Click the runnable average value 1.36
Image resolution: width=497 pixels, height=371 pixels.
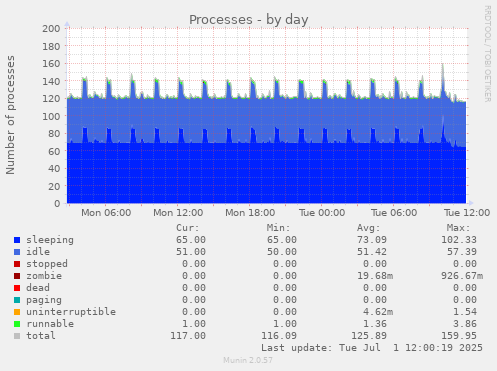[x=375, y=324]
